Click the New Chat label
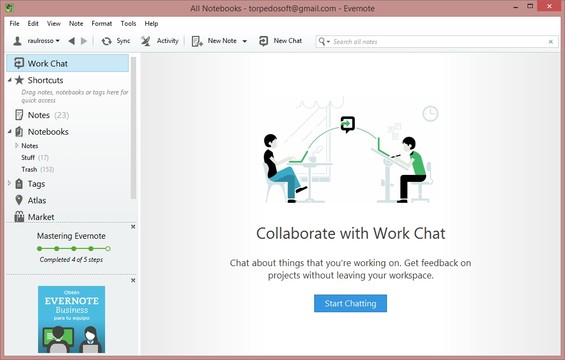The image size is (565, 360). tap(288, 41)
